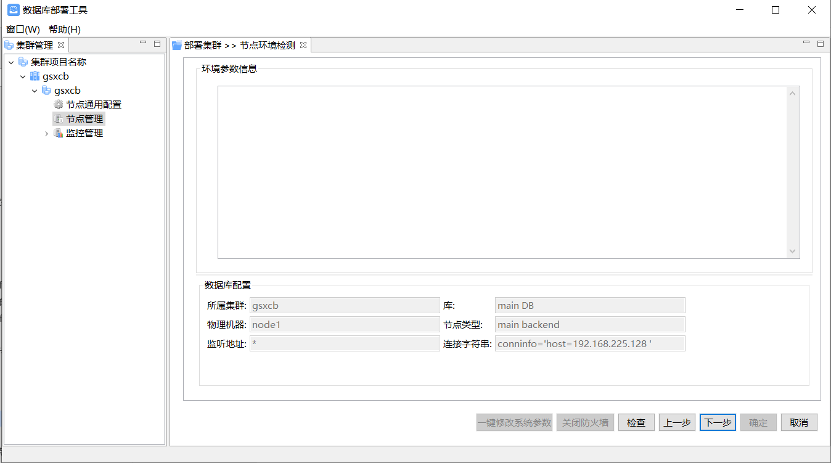Minimize the application window
Image resolution: width=832 pixels, height=464 pixels.
(x=740, y=10)
